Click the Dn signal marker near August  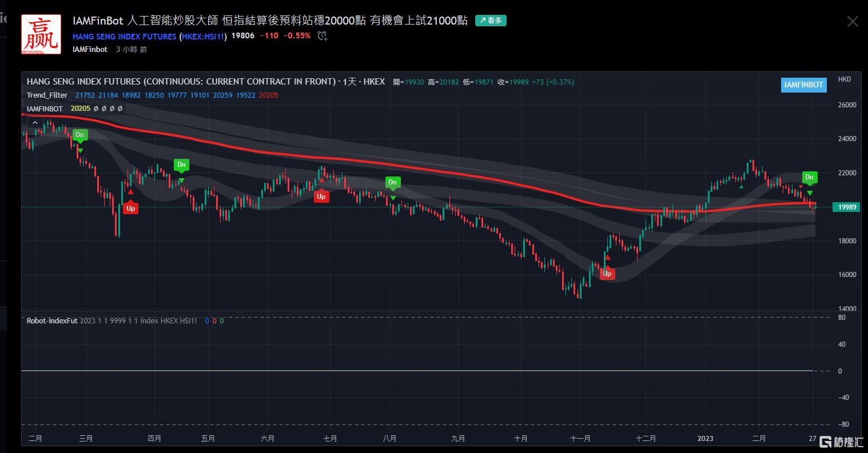pyautogui.click(x=392, y=183)
